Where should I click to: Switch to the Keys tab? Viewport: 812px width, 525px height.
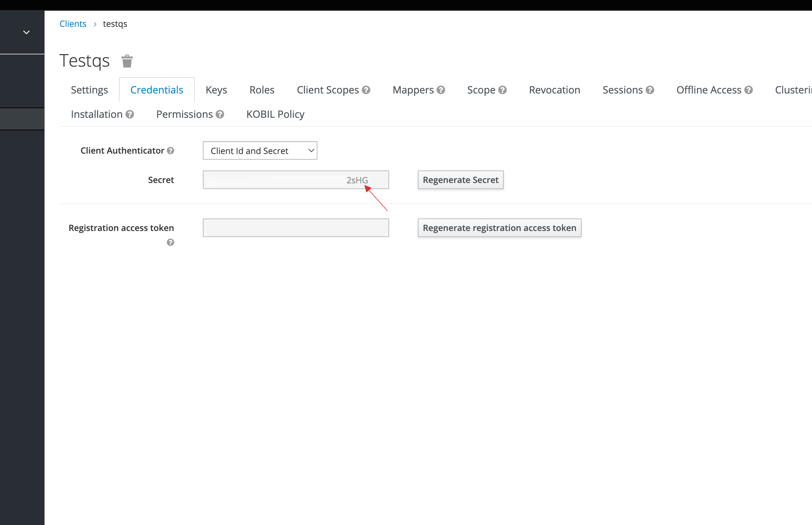216,89
